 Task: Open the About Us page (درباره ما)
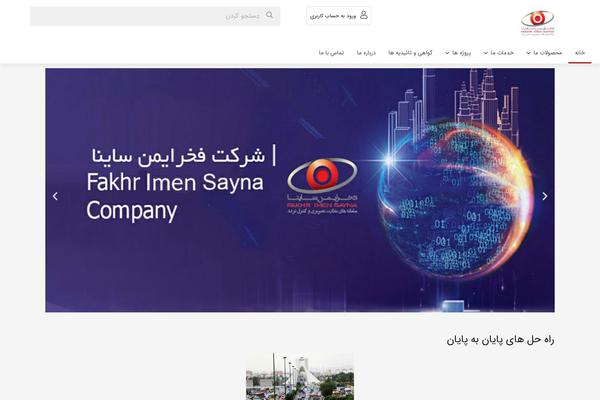tap(366, 53)
